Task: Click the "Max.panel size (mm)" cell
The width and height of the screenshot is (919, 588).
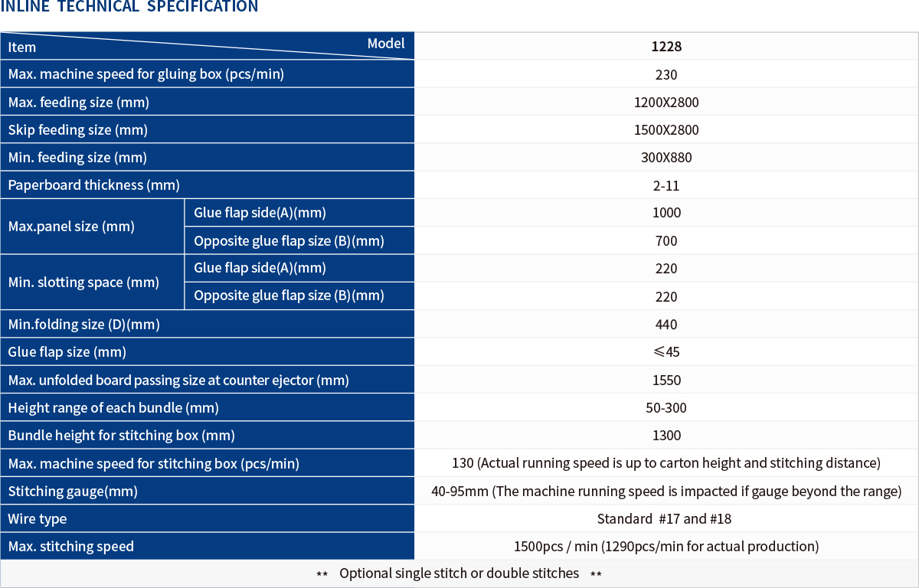Action: [x=71, y=227]
